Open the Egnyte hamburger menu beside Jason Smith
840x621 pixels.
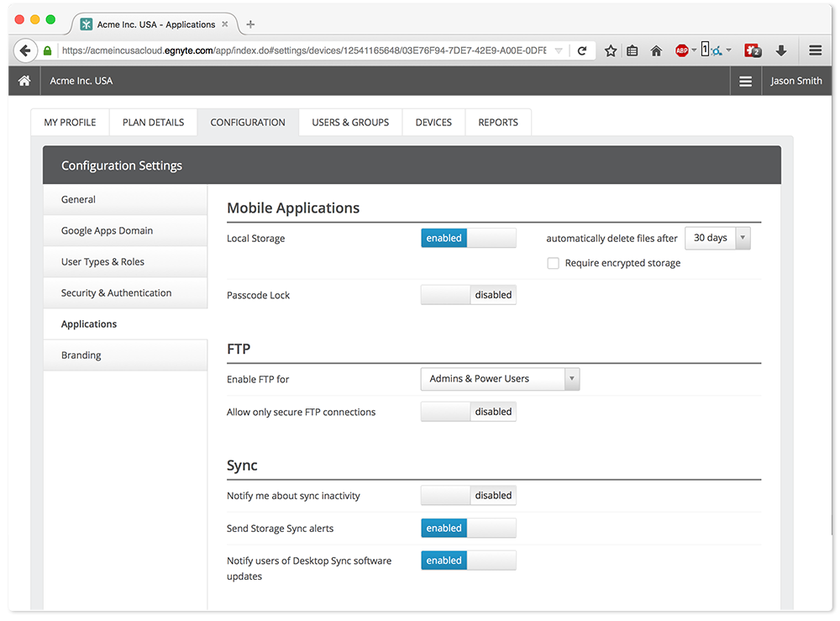pos(745,82)
